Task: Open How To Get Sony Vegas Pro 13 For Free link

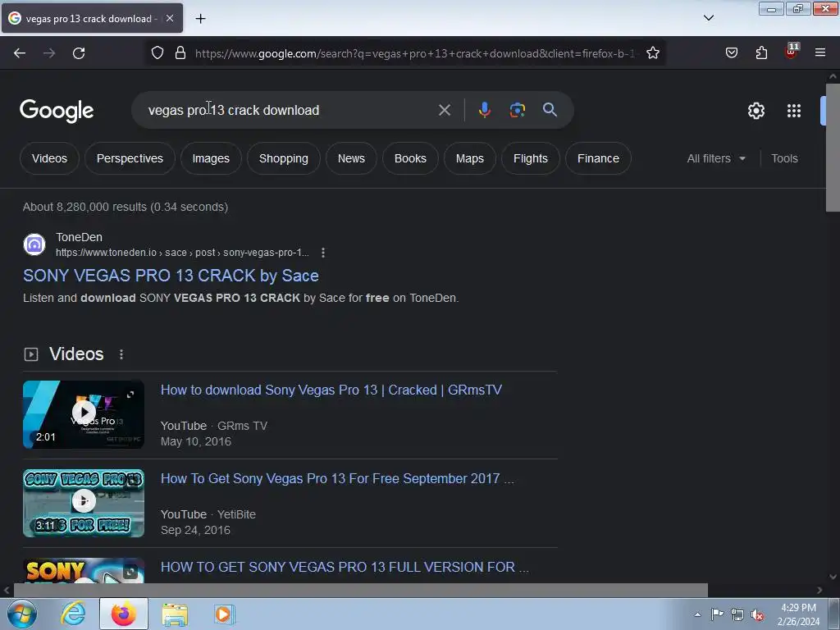Action: click(337, 478)
